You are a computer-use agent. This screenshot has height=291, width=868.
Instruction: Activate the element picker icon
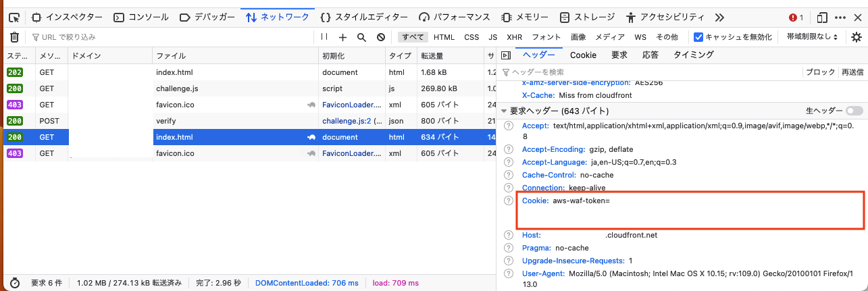[x=14, y=17]
